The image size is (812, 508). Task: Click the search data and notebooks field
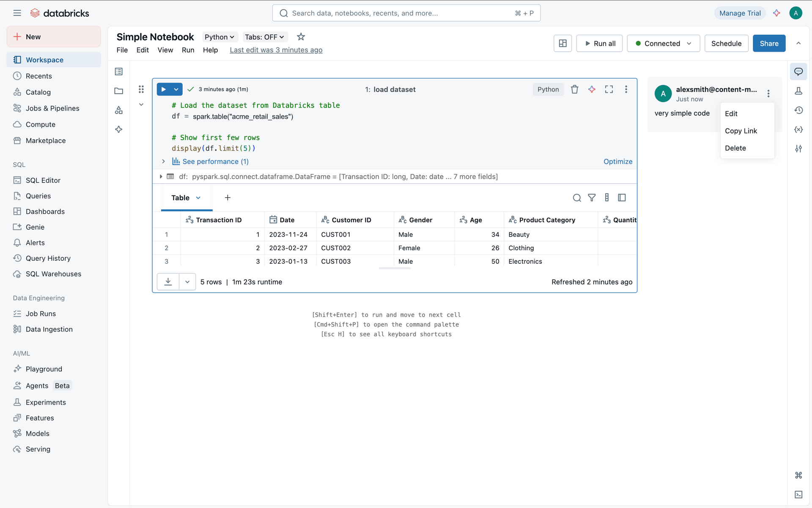click(x=406, y=13)
